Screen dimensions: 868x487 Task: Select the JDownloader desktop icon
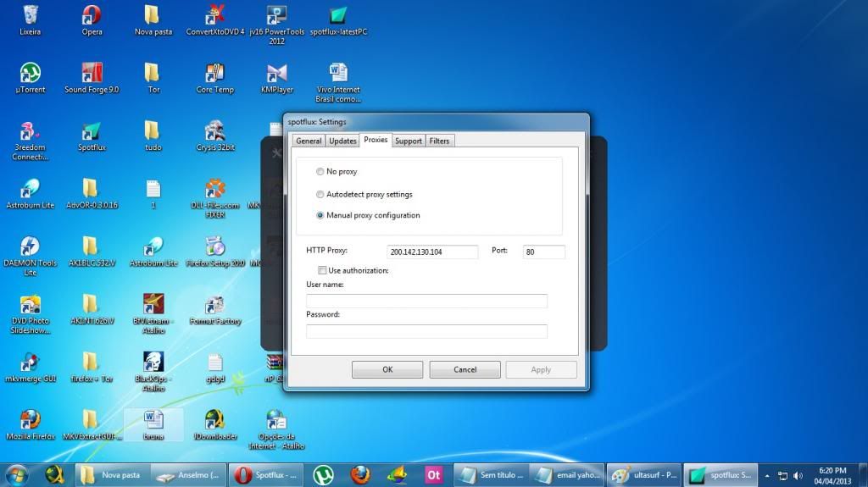tap(214, 425)
